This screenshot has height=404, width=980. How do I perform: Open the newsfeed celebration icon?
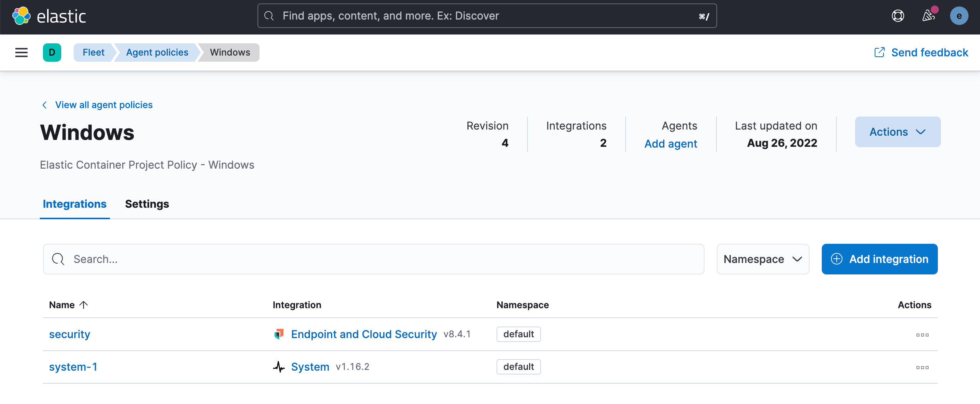pyautogui.click(x=929, y=16)
